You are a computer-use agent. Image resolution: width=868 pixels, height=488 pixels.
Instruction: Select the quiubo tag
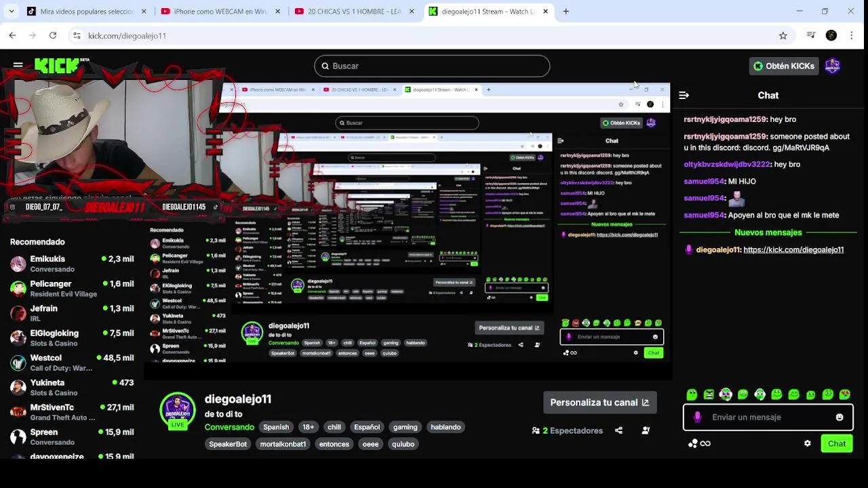coord(403,444)
